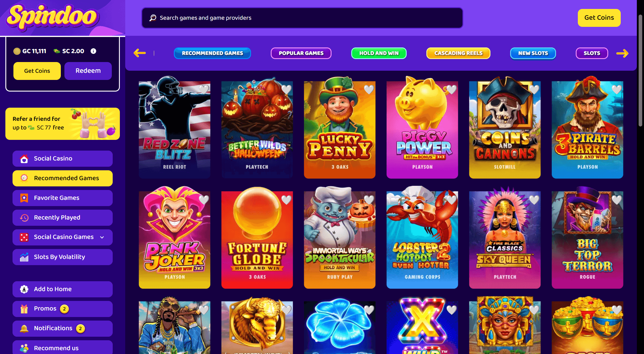
Task: Open Social Casino from the sidebar
Action: 63,159
